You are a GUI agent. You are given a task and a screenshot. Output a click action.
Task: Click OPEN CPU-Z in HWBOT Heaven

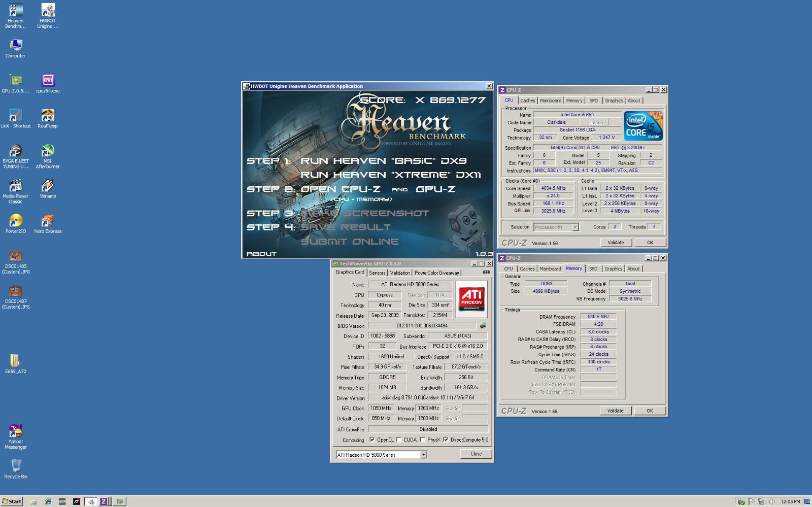point(341,189)
